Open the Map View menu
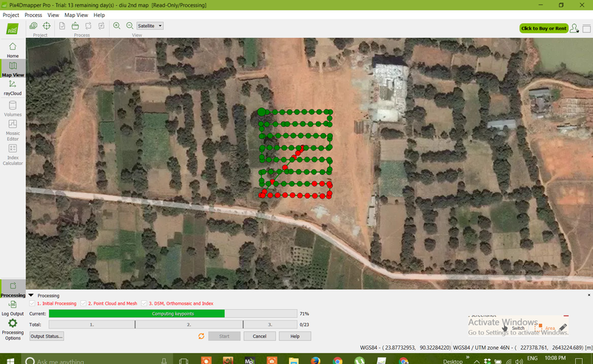 point(75,15)
